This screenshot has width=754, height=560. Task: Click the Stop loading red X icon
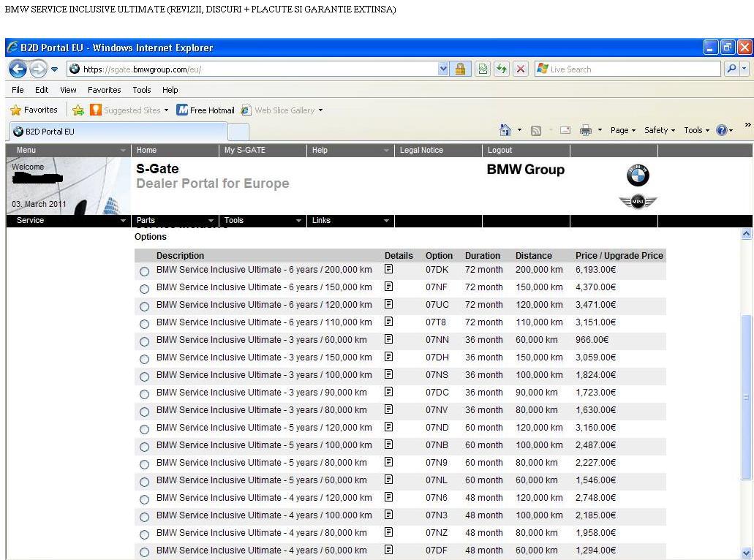520,69
